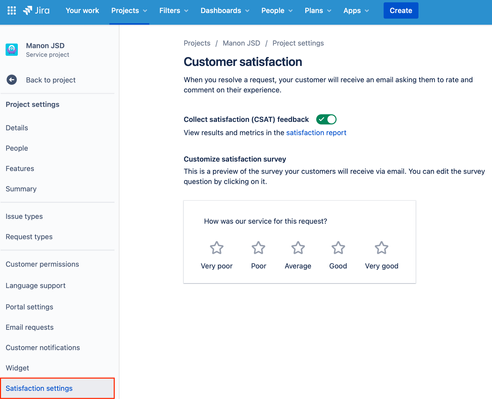The width and height of the screenshot is (492, 399).
Task: Open the Apps dropdown menu
Action: (356, 11)
